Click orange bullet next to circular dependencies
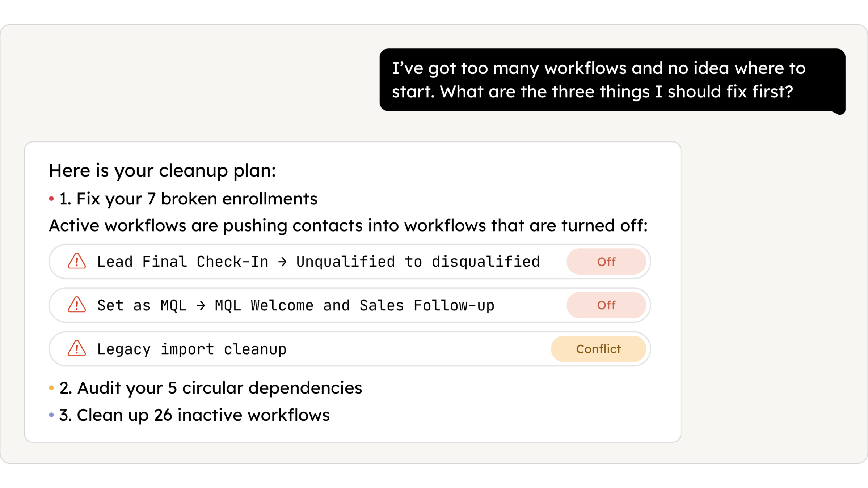Viewport: 868px width, 488px height. (x=51, y=388)
